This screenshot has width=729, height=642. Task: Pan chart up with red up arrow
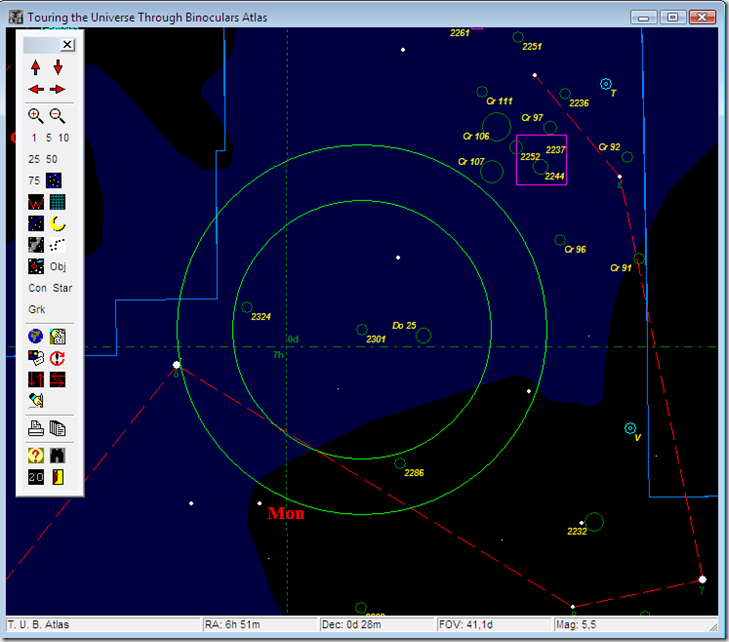tap(36, 67)
